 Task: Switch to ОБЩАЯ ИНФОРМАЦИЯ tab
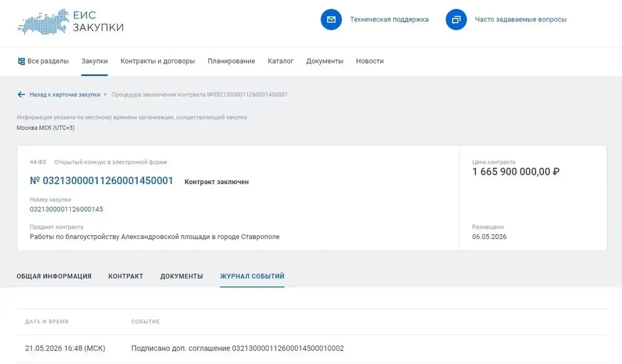click(54, 276)
